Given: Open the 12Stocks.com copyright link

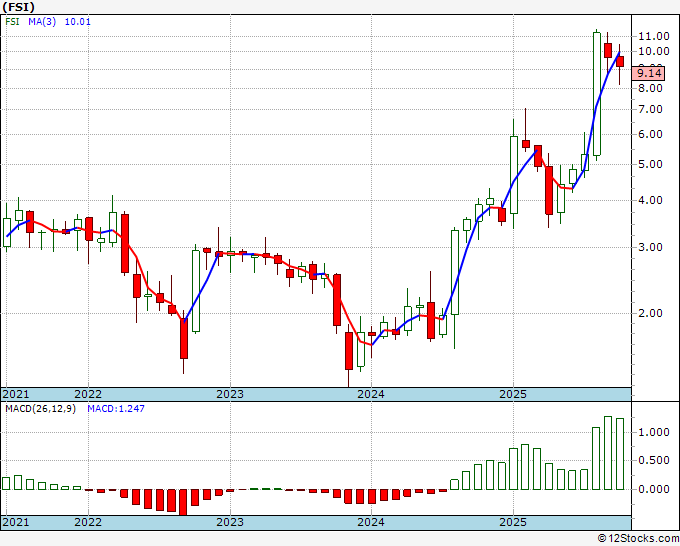Looking at the screenshot, I should tap(638, 539).
